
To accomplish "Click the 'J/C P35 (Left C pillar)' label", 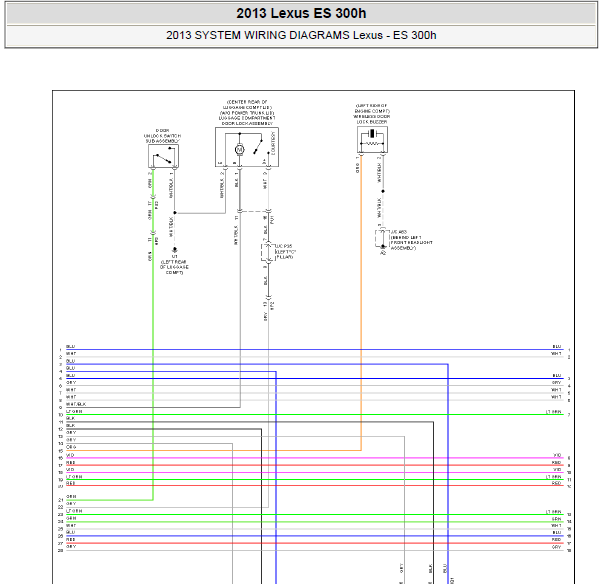I will point(286,251).
